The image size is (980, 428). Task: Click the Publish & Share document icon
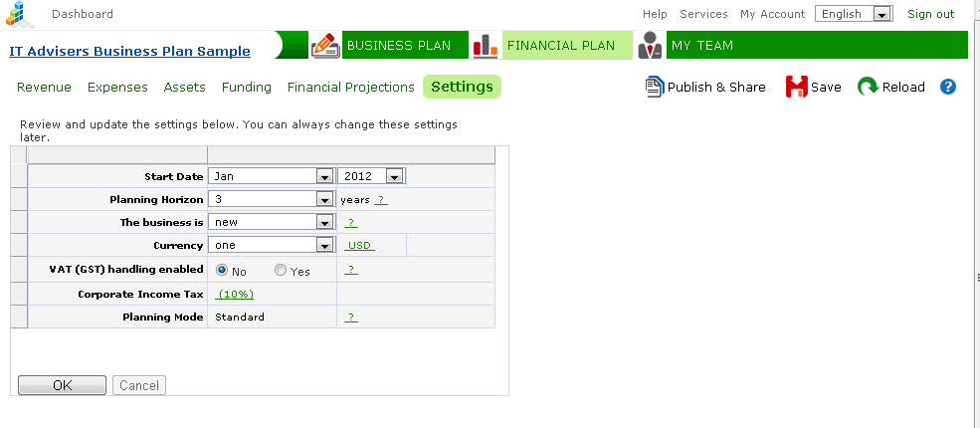click(654, 87)
